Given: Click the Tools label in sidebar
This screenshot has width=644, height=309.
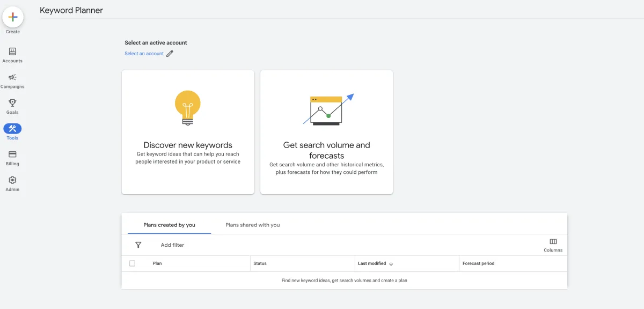Looking at the screenshot, I should (x=12, y=138).
